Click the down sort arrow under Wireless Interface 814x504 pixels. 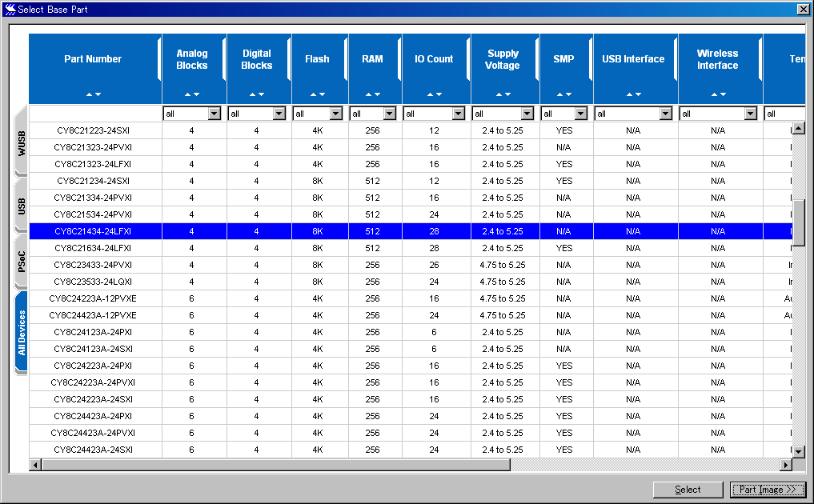coord(723,94)
